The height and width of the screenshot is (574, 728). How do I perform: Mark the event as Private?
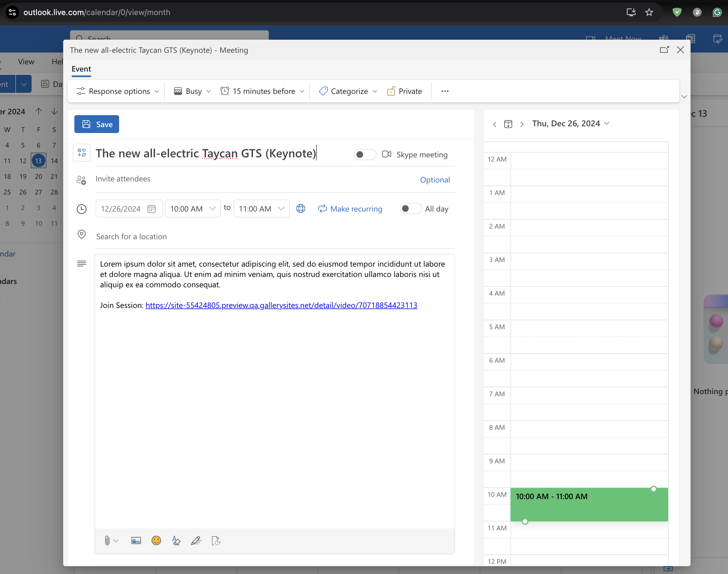tap(404, 91)
